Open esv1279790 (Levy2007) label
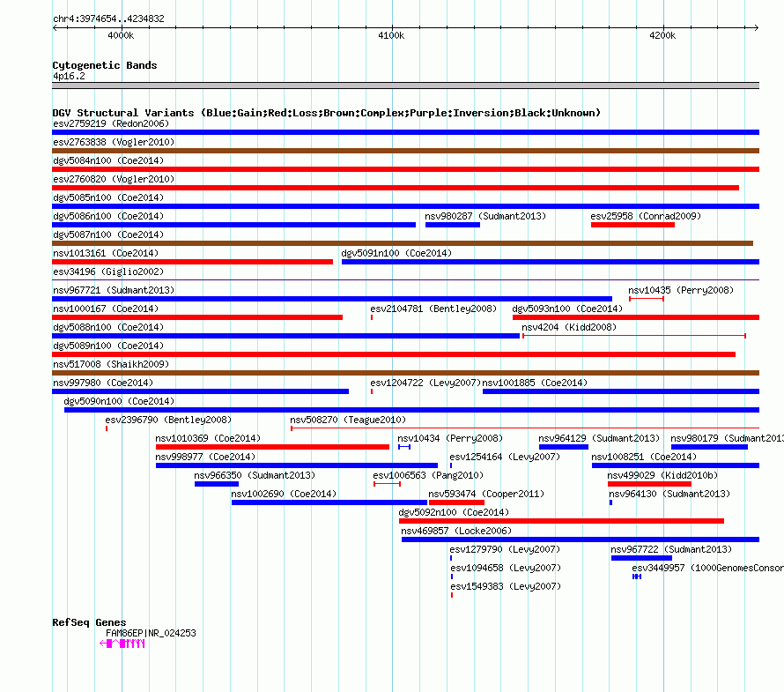 click(x=505, y=549)
